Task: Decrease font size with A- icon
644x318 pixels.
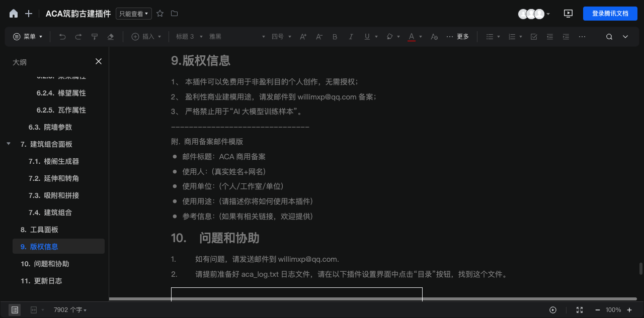Action: [319, 37]
